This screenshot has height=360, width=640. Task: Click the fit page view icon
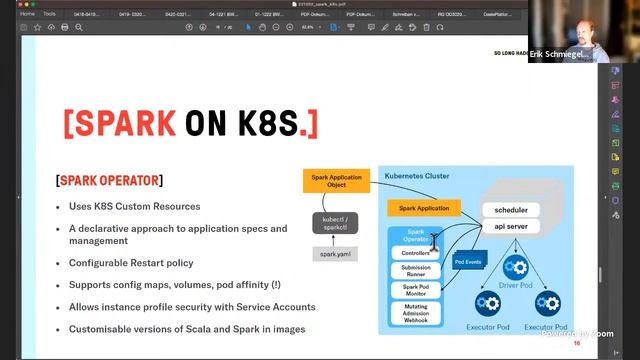(333, 27)
